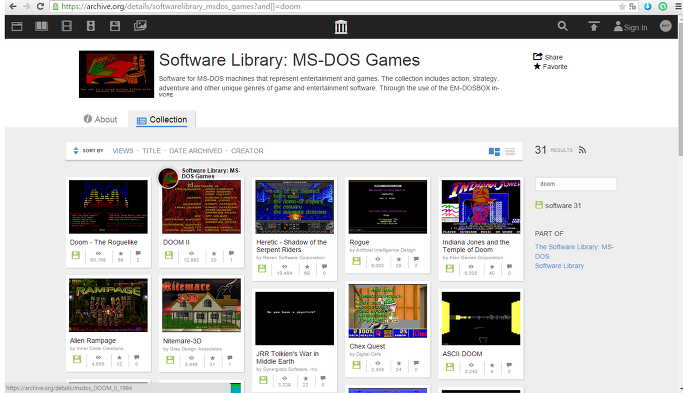
Task: Click software icon on Doom - The Roguelike card
Action: [76, 255]
